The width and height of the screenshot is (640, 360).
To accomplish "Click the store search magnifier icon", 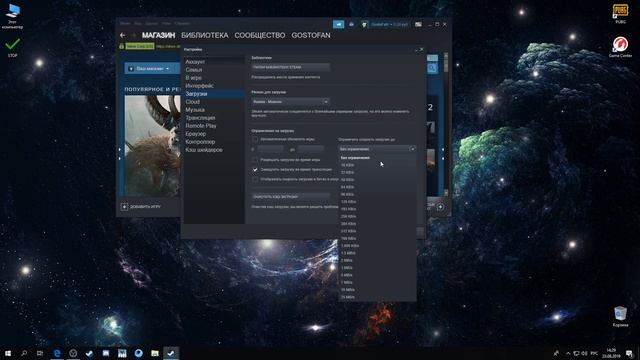I will click(432, 69).
